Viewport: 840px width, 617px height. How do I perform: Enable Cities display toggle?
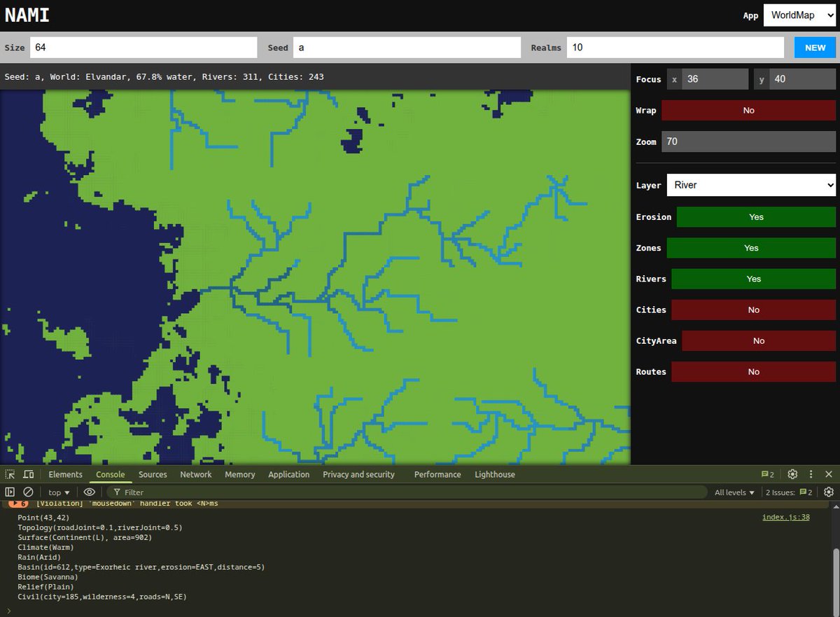[x=753, y=310]
